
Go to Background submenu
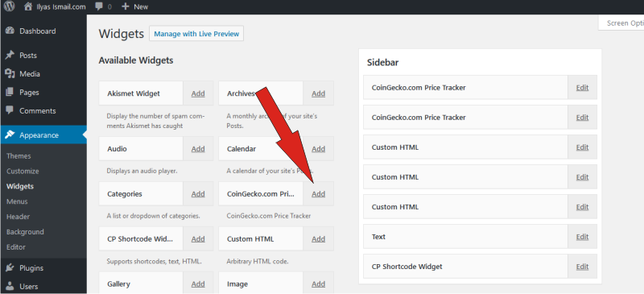pos(25,232)
